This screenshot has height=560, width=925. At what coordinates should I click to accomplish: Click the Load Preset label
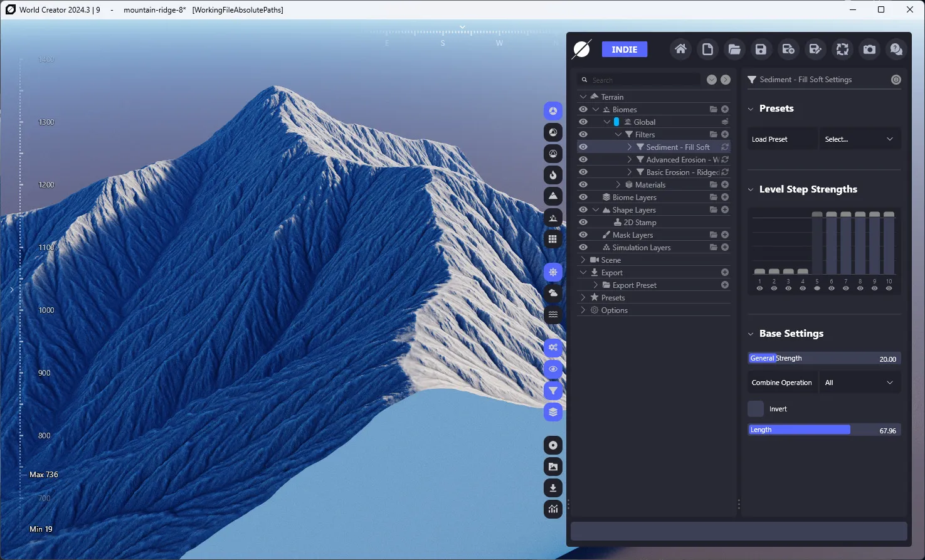click(769, 139)
